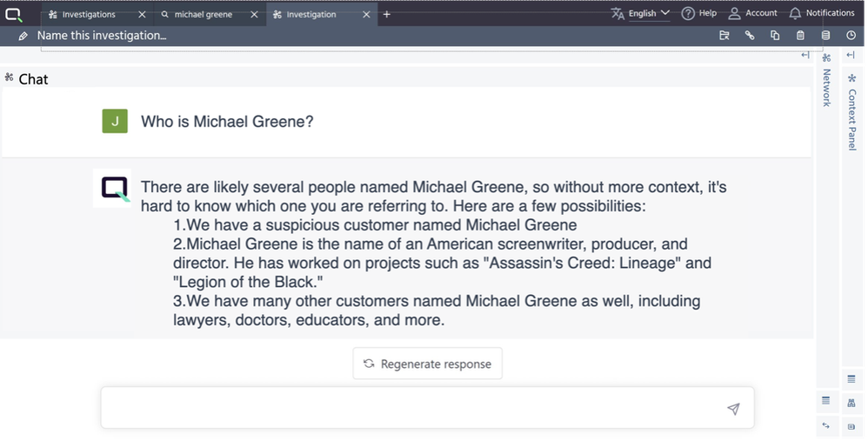Open the Notifications bell

(x=821, y=13)
